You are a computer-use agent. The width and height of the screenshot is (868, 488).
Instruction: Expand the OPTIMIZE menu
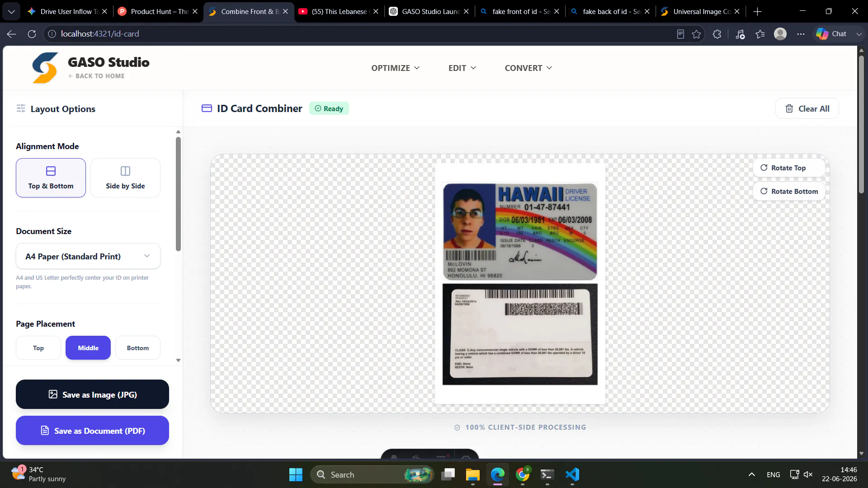pyautogui.click(x=396, y=68)
